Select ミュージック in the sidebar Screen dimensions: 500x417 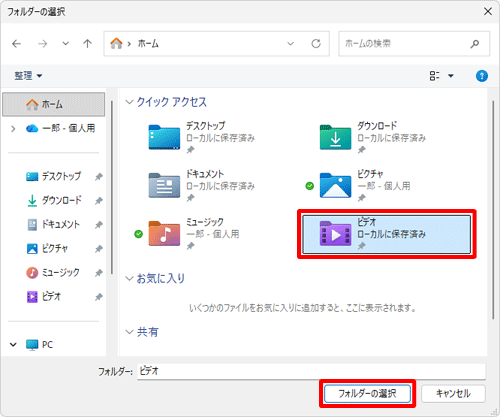(x=53, y=273)
